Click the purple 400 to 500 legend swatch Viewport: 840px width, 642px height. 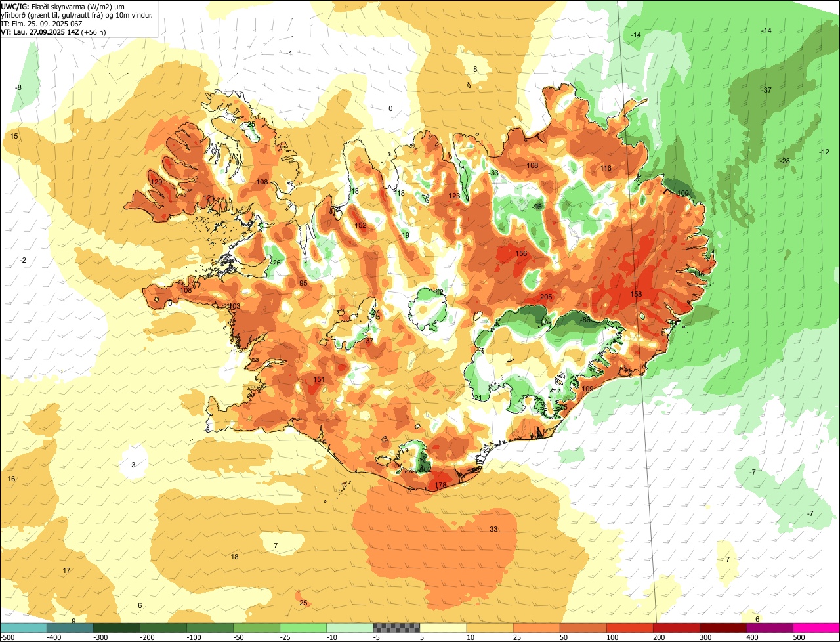point(770,628)
